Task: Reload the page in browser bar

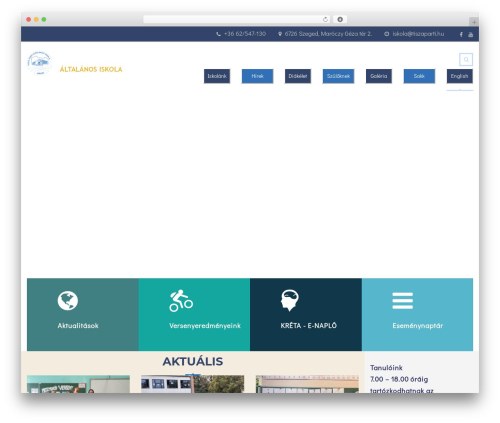Action: click(x=325, y=20)
